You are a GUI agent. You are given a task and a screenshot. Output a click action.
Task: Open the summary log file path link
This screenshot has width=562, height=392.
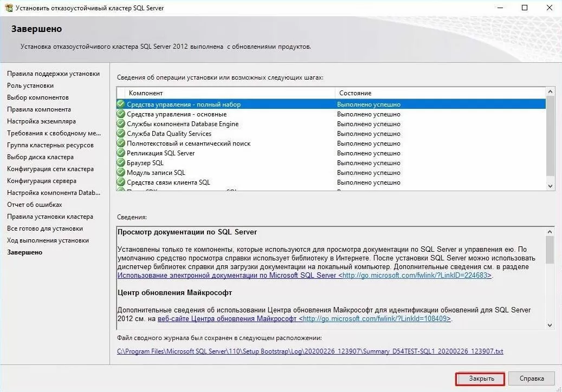click(x=310, y=351)
